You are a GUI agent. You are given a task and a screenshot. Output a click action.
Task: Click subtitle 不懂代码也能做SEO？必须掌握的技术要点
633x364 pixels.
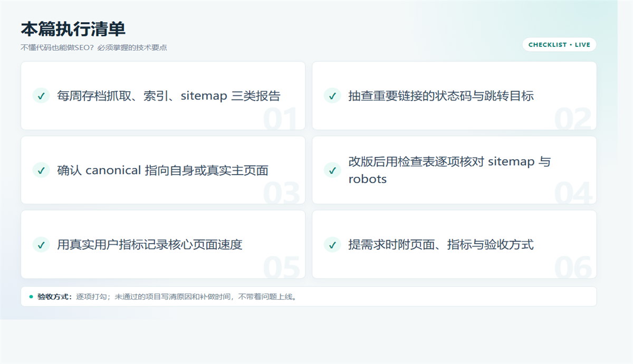(94, 47)
